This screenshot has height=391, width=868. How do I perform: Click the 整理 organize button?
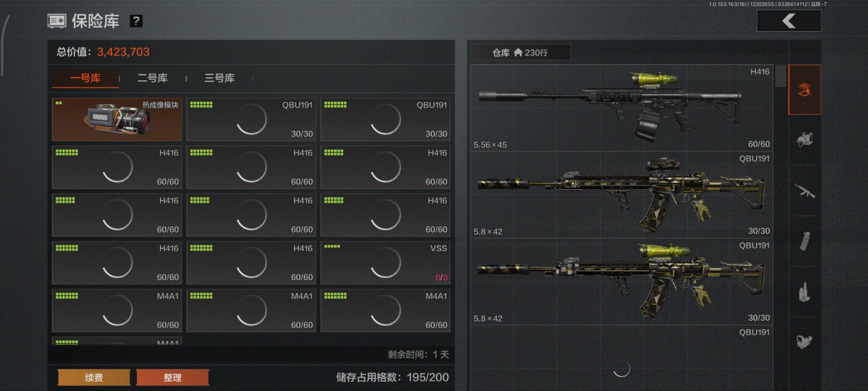coord(172,377)
